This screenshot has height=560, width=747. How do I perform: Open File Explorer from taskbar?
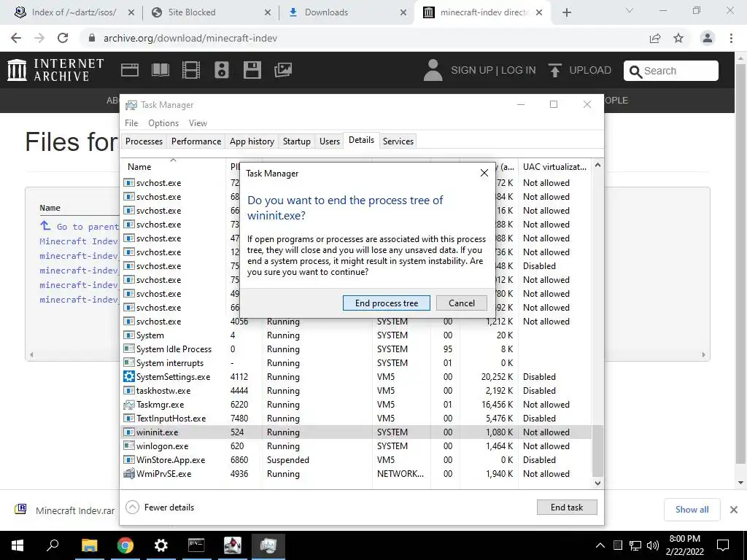pyautogui.click(x=89, y=545)
